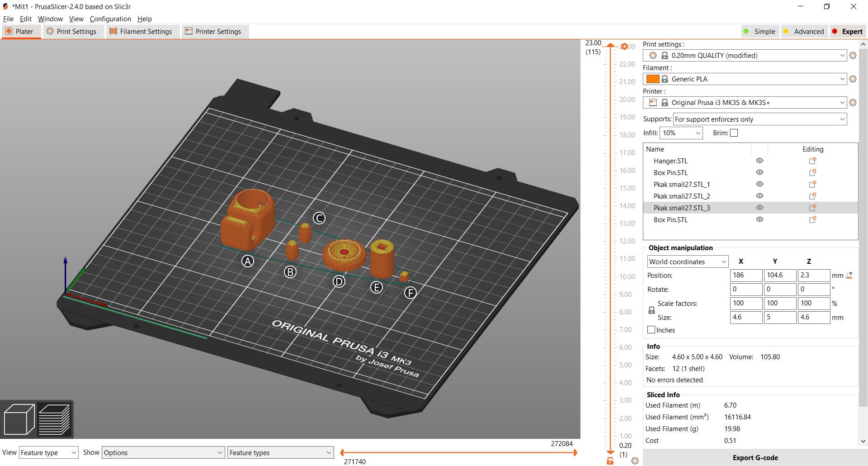Click the editing icon for Hanger.STL
Image resolution: width=868 pixels, height=466 pixels.
(x=812, y=161)
